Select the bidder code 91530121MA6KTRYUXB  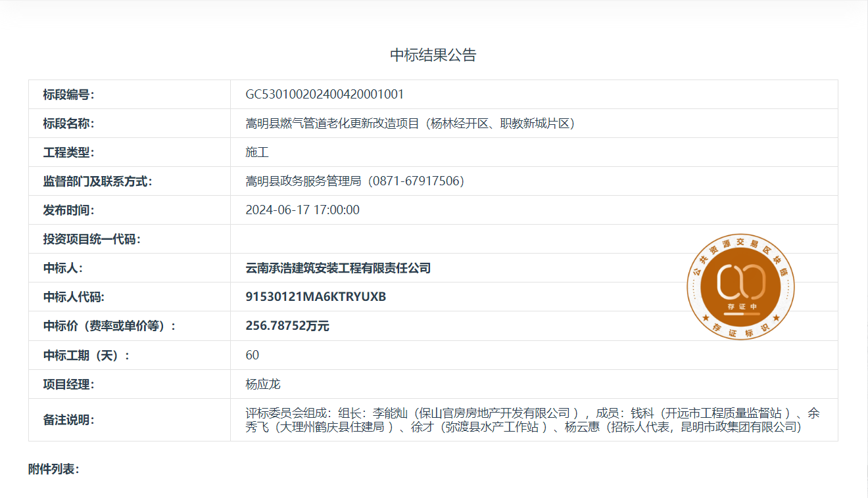(316, 297)
